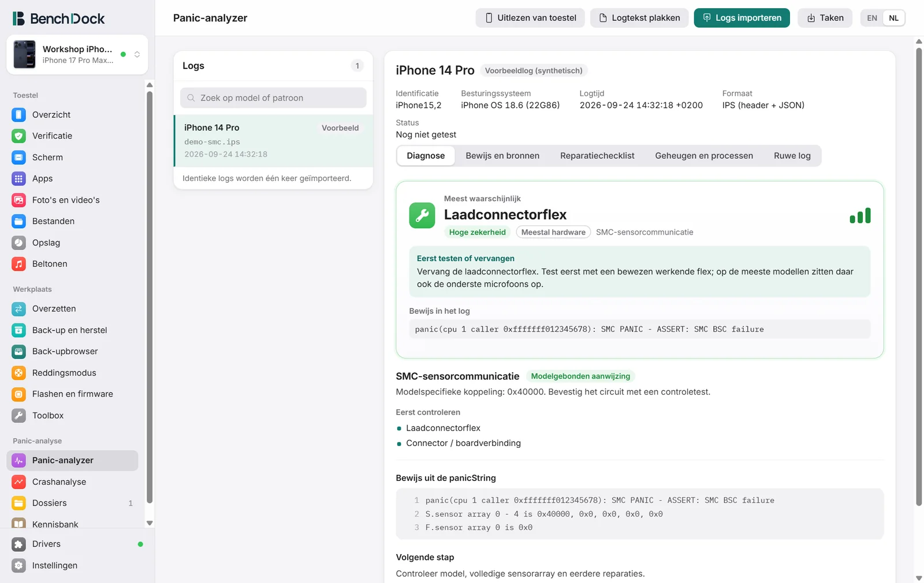Click the search magnifier icon in Logs
Viewport: 924px width, 583px height.
(x=191, y=98)
